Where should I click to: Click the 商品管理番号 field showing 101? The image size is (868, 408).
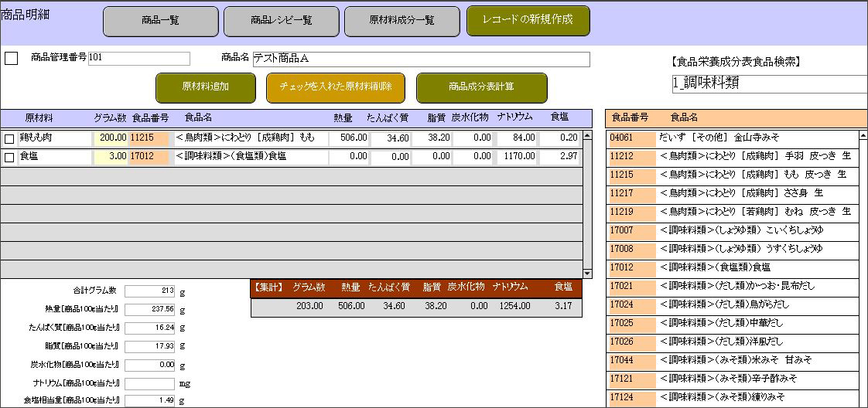(x=138, y=59)
